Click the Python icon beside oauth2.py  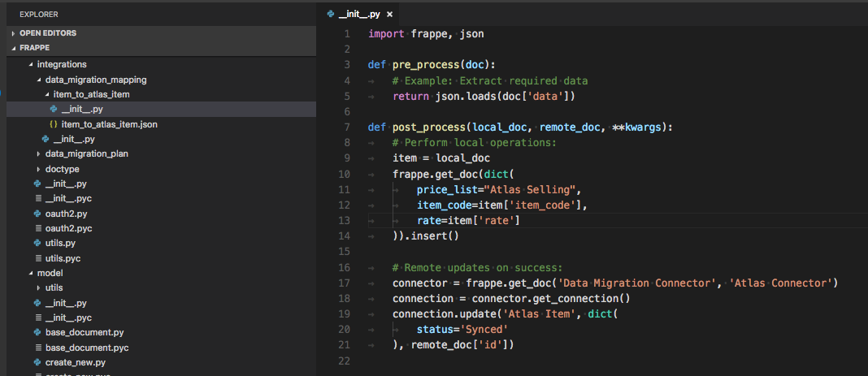(x=37, y=214)
